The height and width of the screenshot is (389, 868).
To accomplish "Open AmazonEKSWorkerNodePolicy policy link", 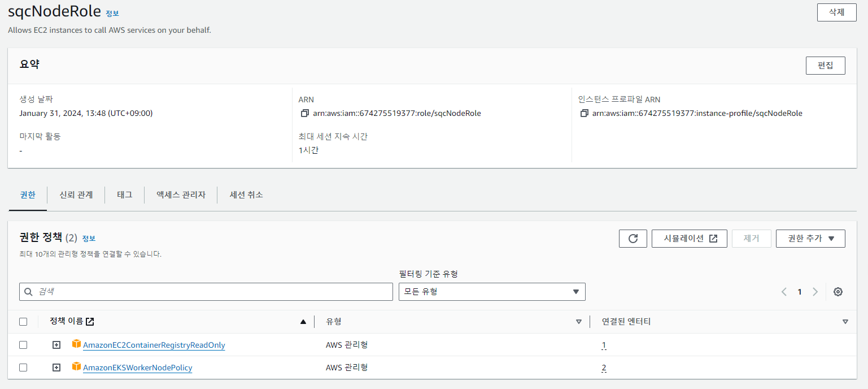I will click(138, 368).
